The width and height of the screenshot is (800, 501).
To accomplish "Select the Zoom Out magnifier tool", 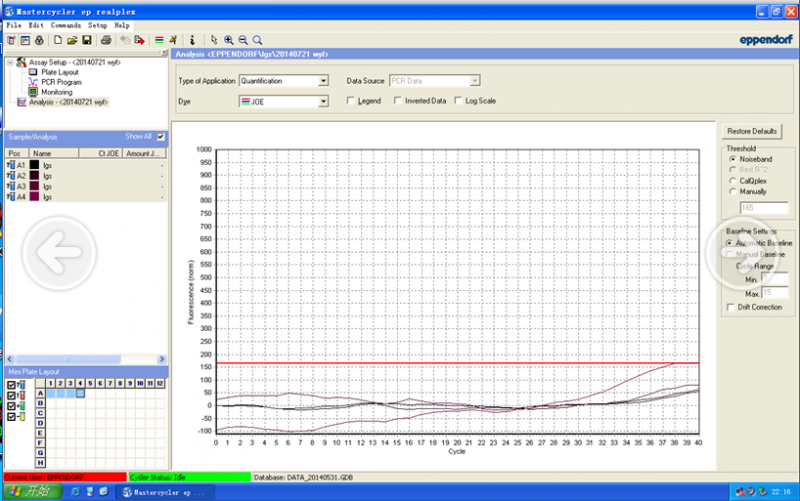I will tap(243, 40).
